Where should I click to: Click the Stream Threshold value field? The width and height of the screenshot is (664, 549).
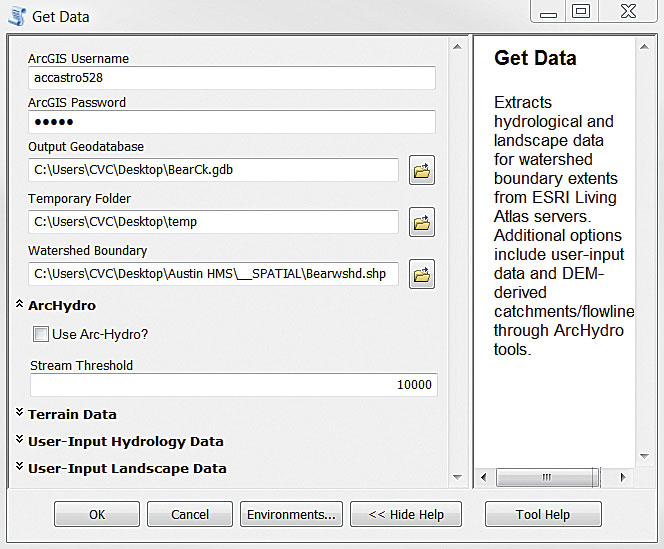tap(232, 385)
